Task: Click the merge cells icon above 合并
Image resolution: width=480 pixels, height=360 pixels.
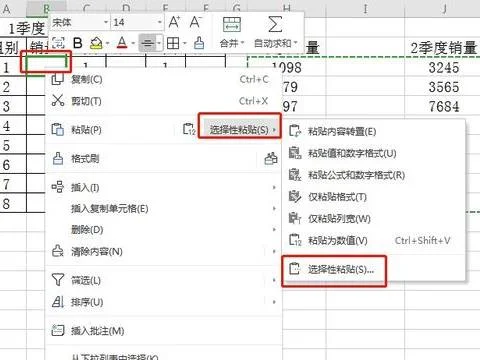Action: (x=232, y=24)
